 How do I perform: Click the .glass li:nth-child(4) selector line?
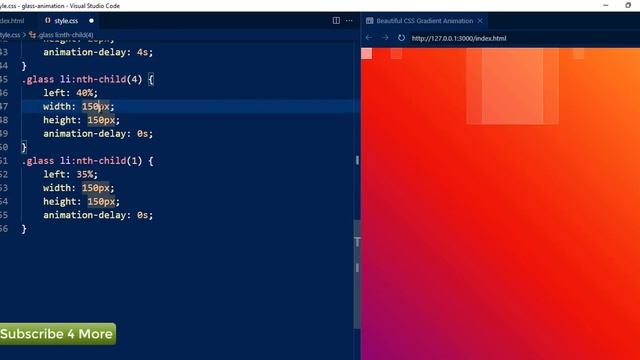(88, 79)
